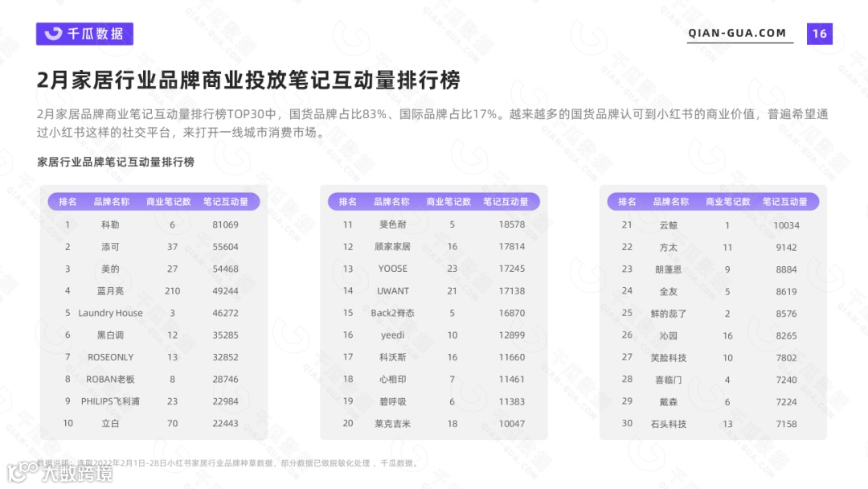The height and width of the screenshot is (489, 868).
Task: Click the 科沃斯 brand cell
Action: pyautogui.click(x=392, y=357)
